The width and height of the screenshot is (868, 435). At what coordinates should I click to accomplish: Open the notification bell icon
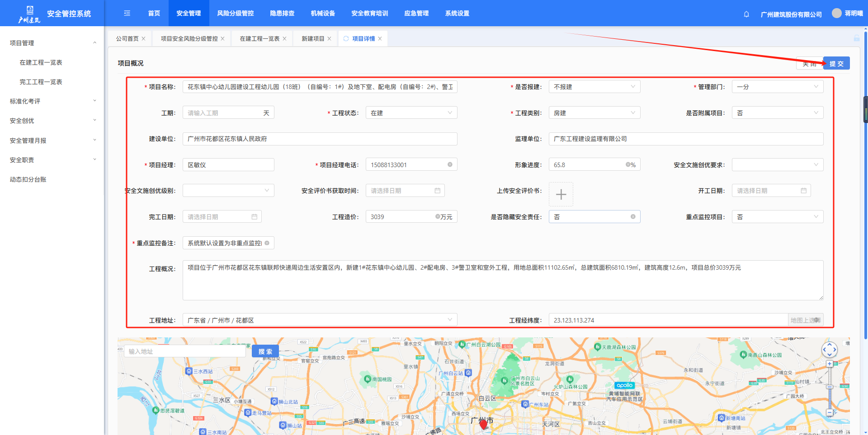(746, 14)
